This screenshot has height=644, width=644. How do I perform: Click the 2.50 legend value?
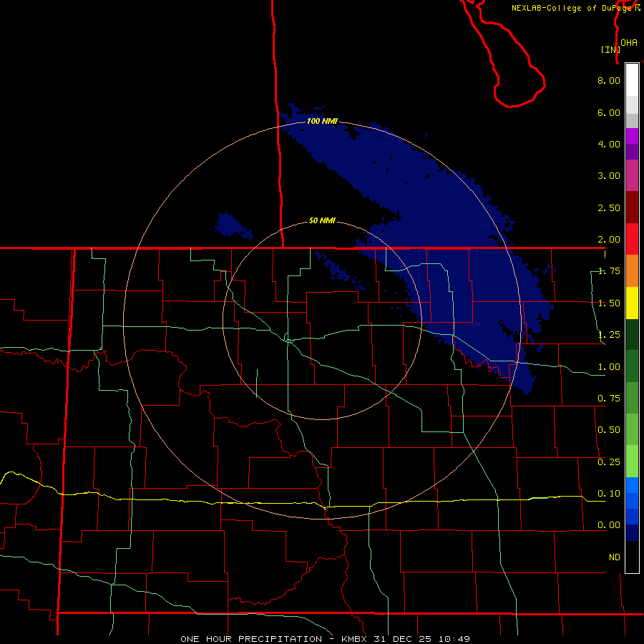coord(609,208)
